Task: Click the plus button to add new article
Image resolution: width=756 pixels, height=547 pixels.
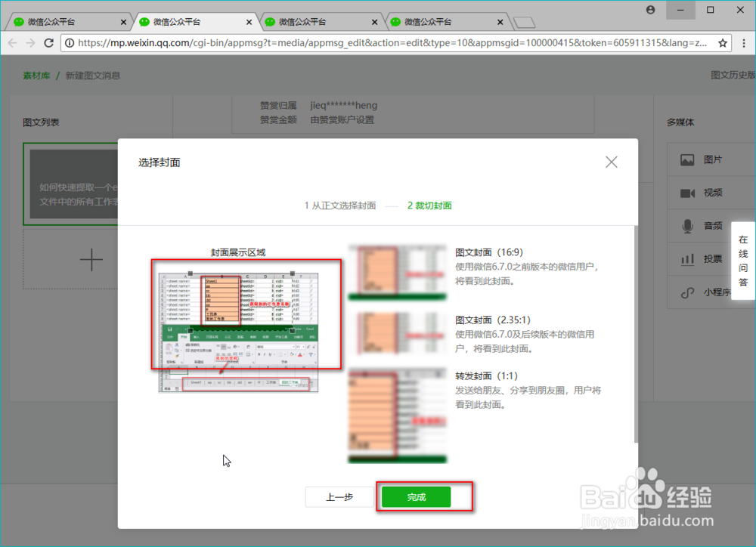Action: [x=91, y=259]
